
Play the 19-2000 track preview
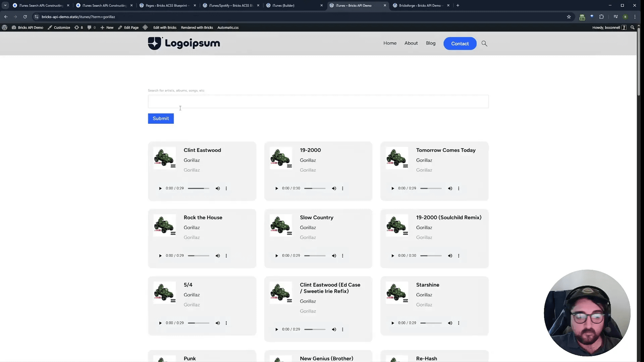[277, 188]
